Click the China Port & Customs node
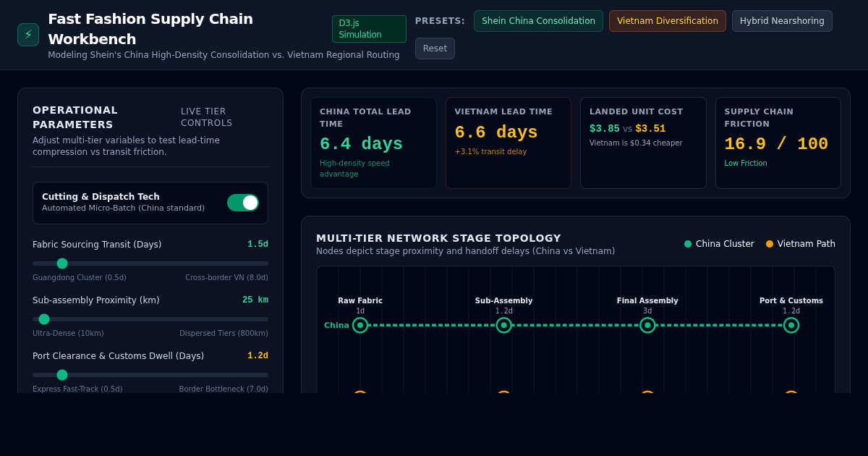This screenshot has height=456, width=868. [791, 325]
